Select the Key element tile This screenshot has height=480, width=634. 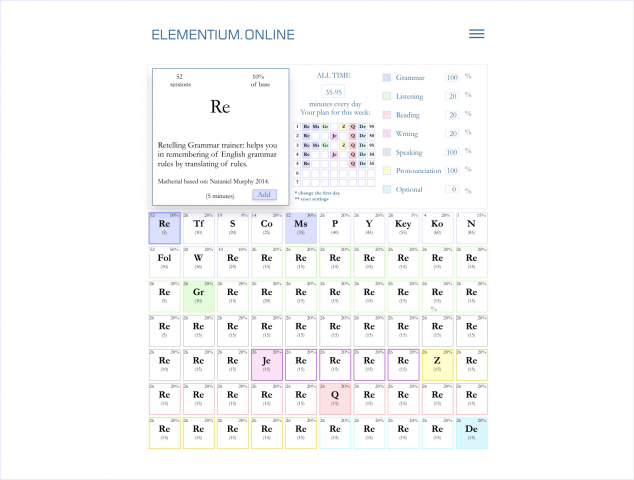pos(403,228)
